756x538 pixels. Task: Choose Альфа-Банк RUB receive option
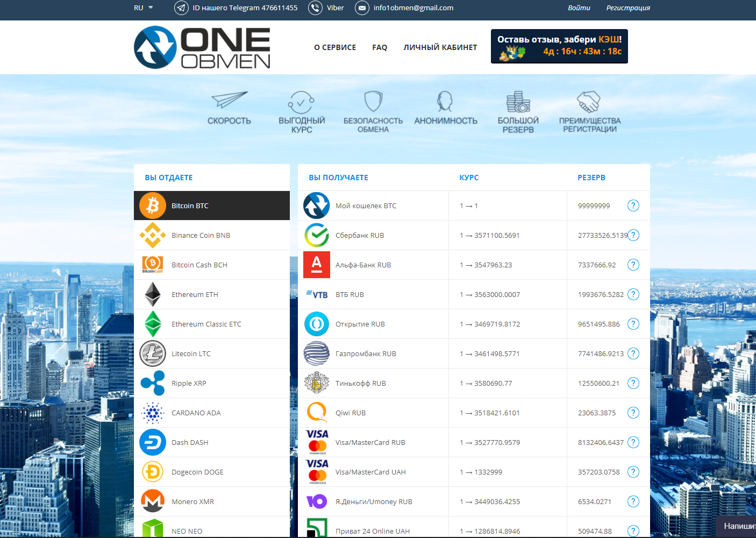(373, 265)
